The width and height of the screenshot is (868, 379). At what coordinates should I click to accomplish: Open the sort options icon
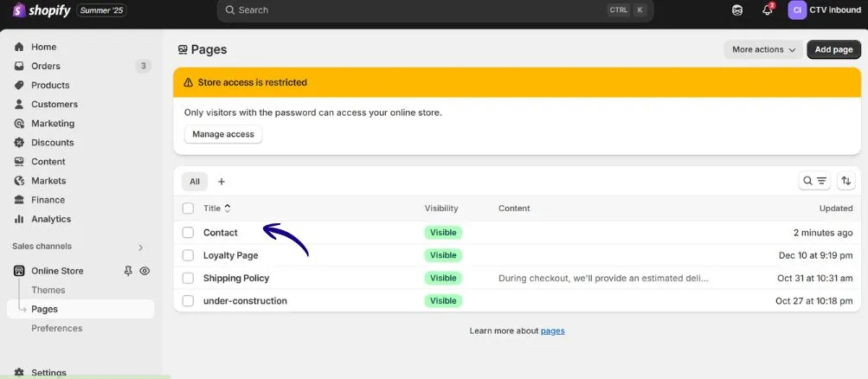846,181
